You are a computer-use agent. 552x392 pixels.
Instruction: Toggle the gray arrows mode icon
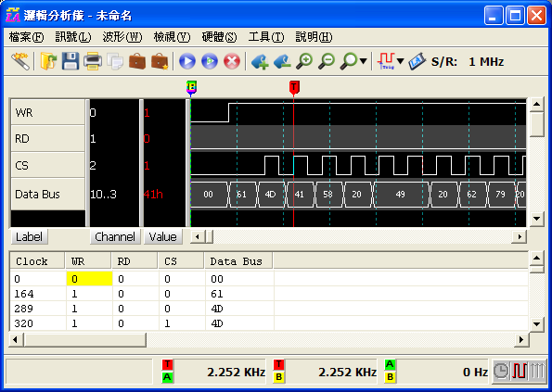click(x=538, y=371)
